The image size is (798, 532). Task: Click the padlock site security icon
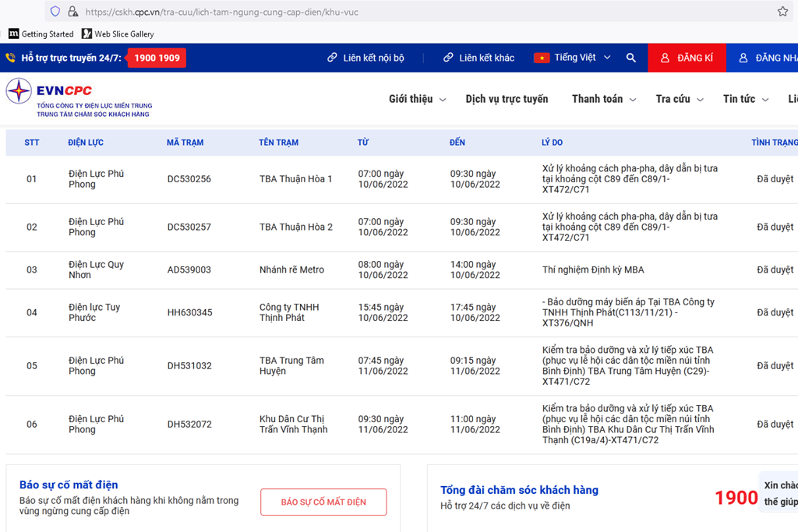pyautogui.click(x=72, y=12)
